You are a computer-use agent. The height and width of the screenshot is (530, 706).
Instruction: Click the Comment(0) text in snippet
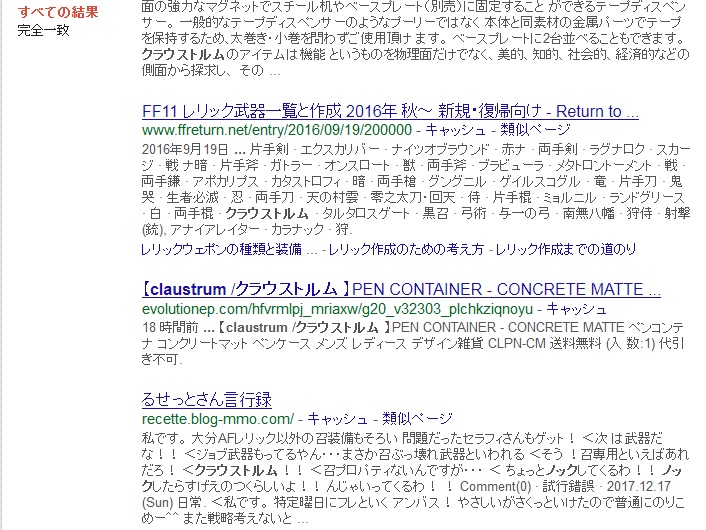pyautogui.click(x=495, y=486)
